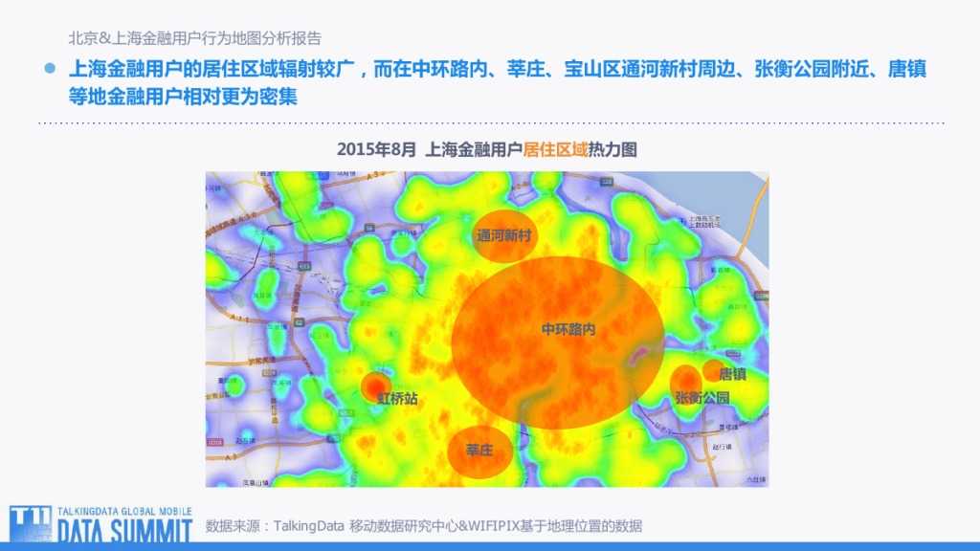Click the blue bullet dot before the headline
980x551 pixels.
click(x=52, y=70)
